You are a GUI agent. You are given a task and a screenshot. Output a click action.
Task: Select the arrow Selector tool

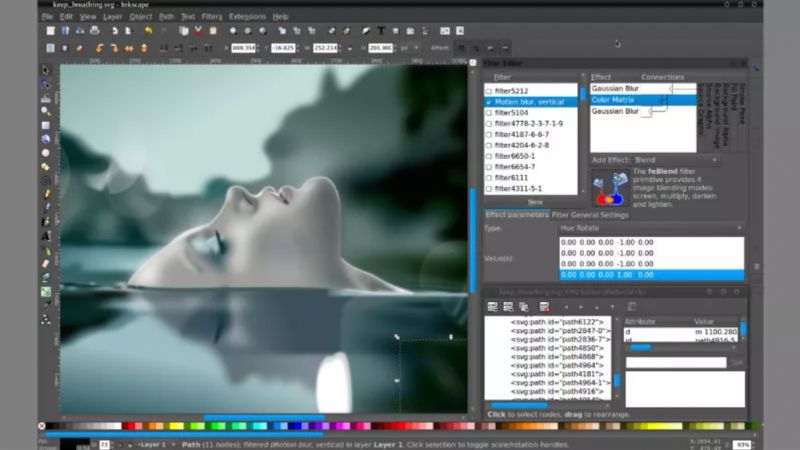(45, 70)
